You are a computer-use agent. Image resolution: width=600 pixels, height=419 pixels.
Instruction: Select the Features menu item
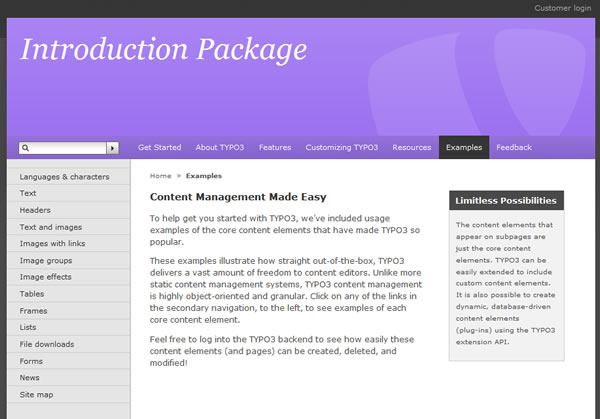click(275, 147)
